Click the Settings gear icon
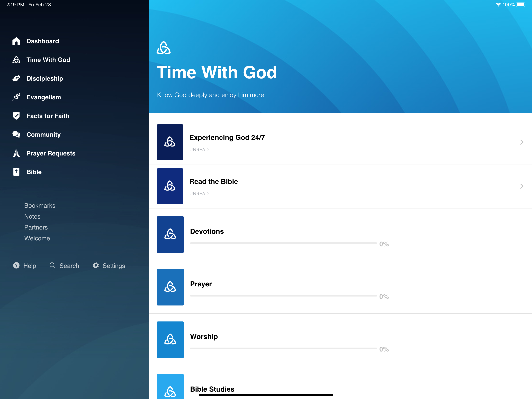 96,265
